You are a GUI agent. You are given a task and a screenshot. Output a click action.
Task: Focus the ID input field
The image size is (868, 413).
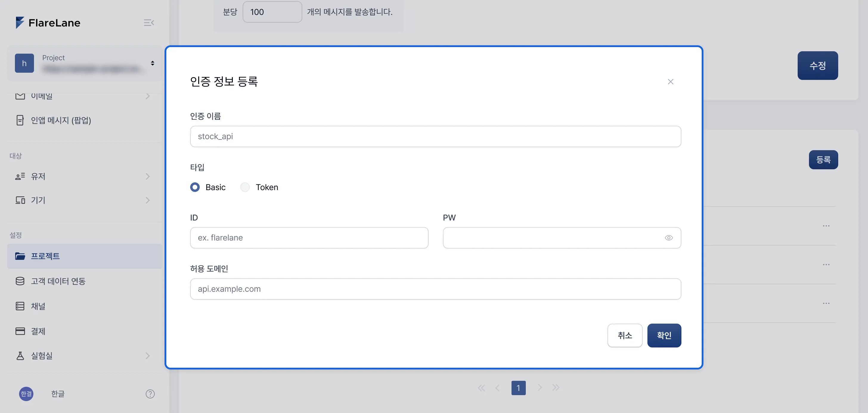coord(309,238)
